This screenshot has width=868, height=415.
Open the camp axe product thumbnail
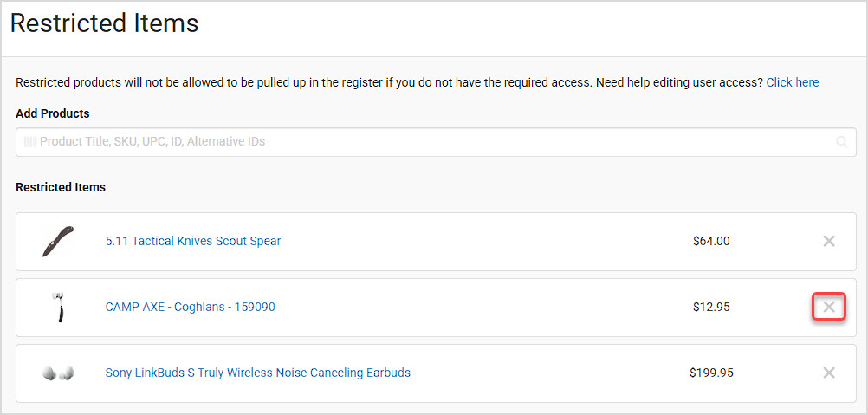[57, 307]
